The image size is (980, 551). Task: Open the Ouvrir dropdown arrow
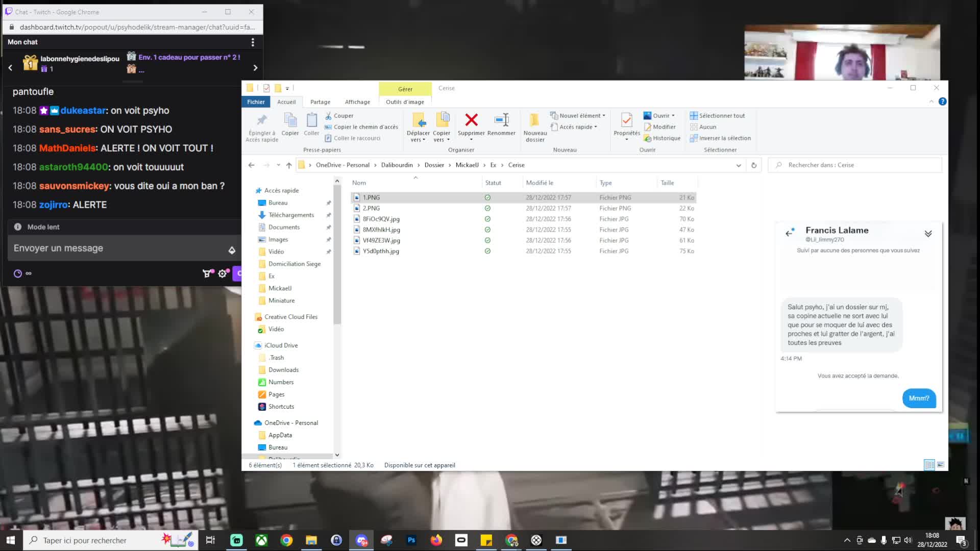point(673,115)
